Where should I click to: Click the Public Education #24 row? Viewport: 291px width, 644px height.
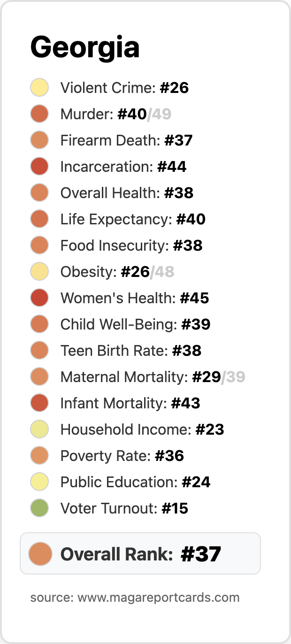point(120,482)
